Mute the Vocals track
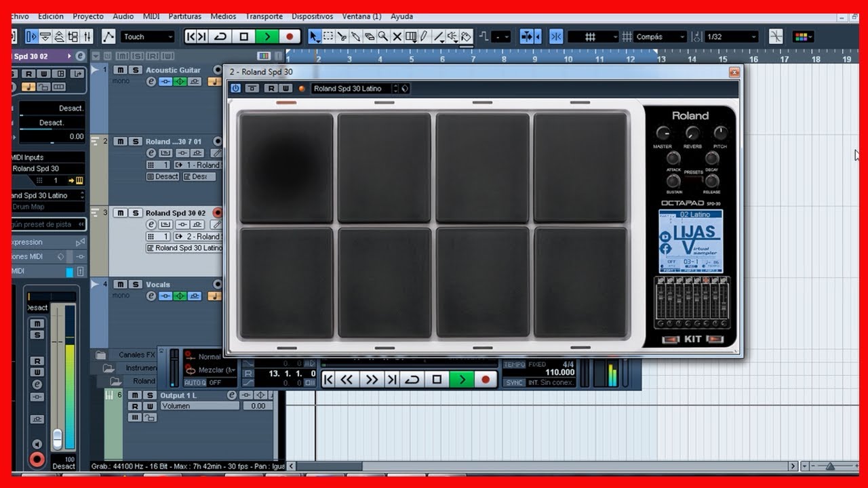868x488 pixels. (121, 284)
